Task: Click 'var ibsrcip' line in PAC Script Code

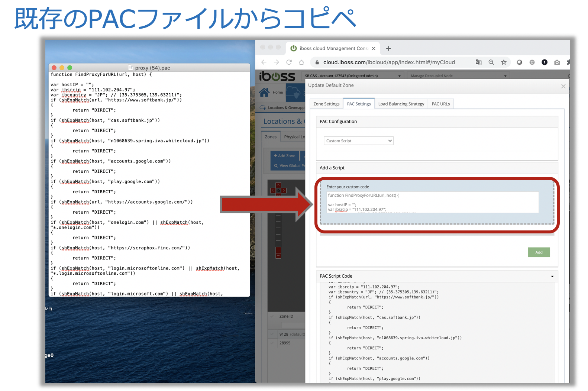Action: [x=364, y=287]
